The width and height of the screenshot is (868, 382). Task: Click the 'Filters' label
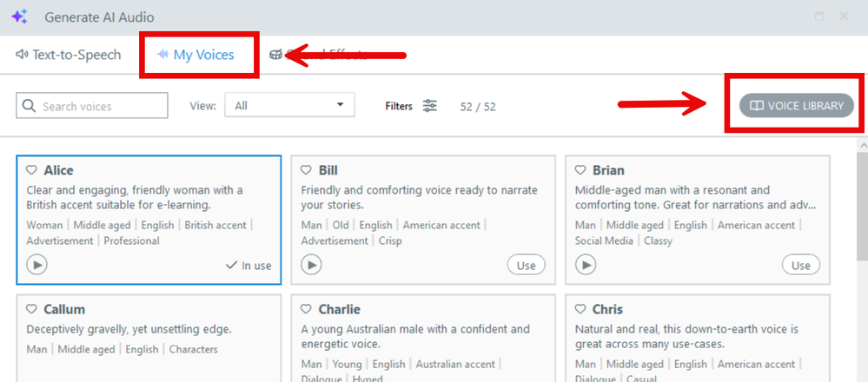(399, 106)
